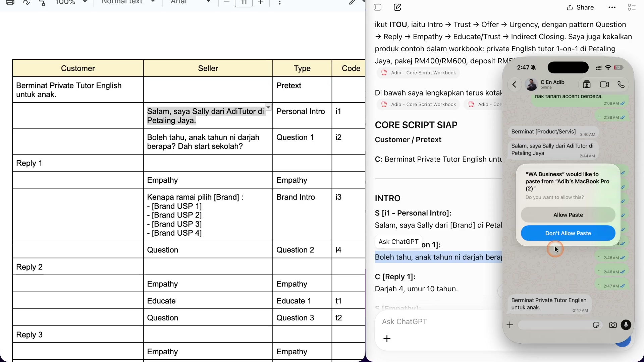The image size is (644, 362).
Task: Run spell check in Docs toolbar
Action: tap(26, 3)
